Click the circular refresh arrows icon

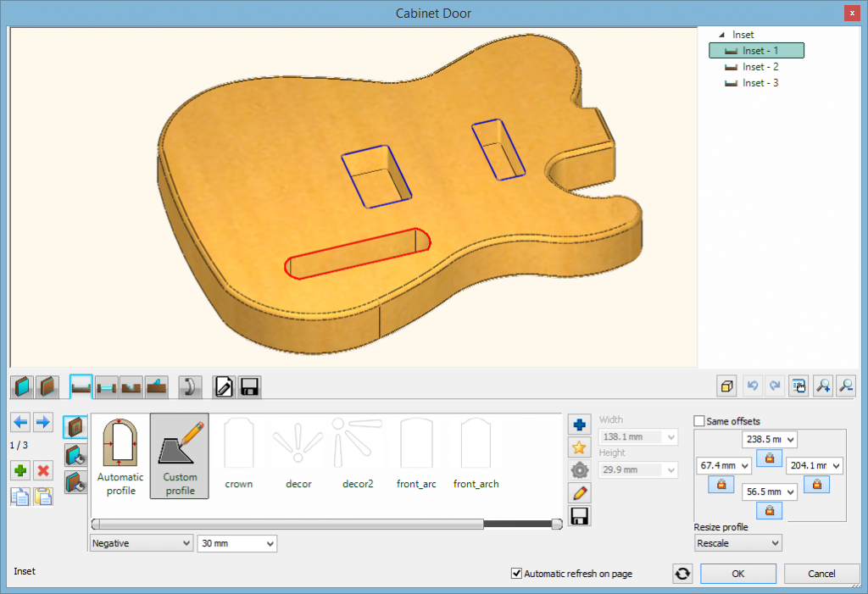pos(682,574)
